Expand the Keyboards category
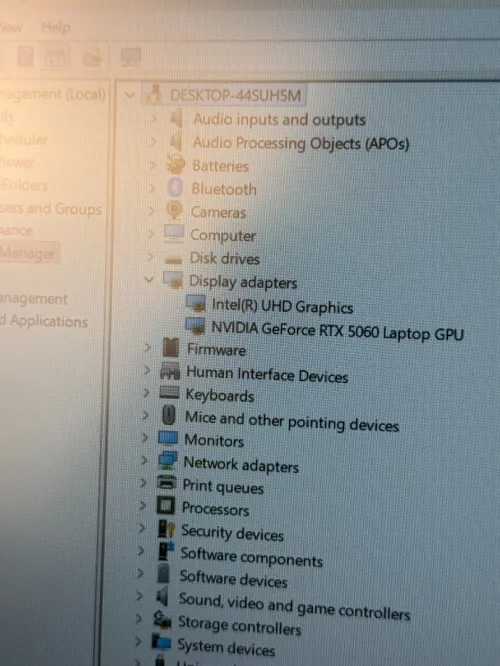 (146, 393)
